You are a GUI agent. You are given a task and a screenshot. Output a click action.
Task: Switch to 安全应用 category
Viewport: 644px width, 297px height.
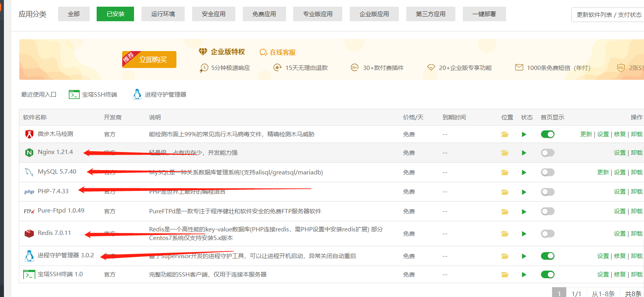[214, 14]
